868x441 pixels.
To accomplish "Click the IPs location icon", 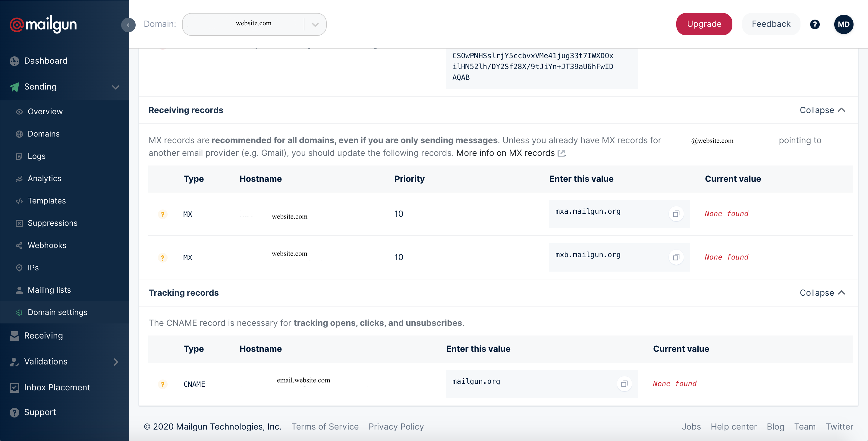I will (x=19, y=267).
